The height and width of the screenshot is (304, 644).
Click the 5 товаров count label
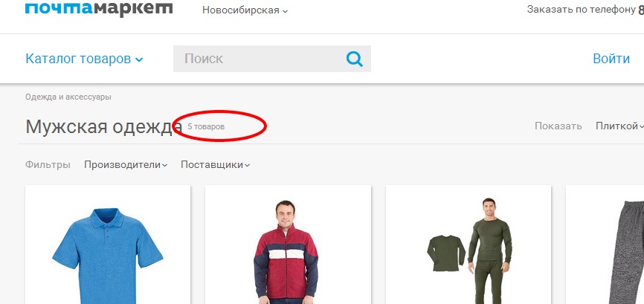[206, 127]
